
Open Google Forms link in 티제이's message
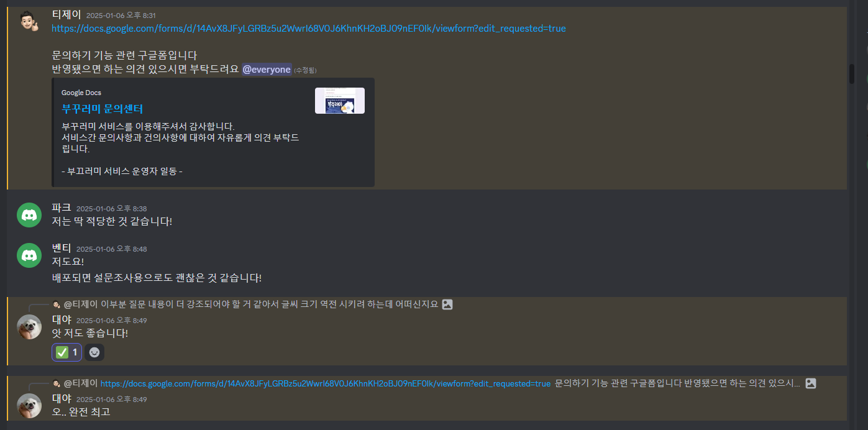click(x=309, y=29)
